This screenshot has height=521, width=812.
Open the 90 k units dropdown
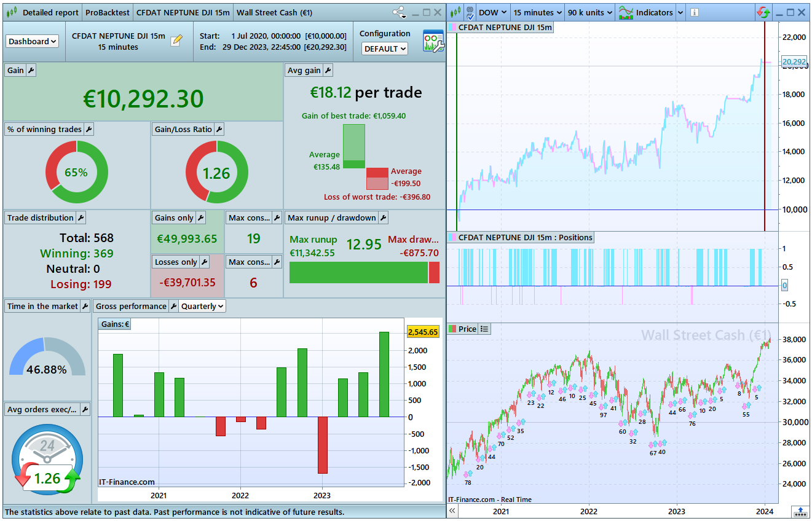[589, 12]
